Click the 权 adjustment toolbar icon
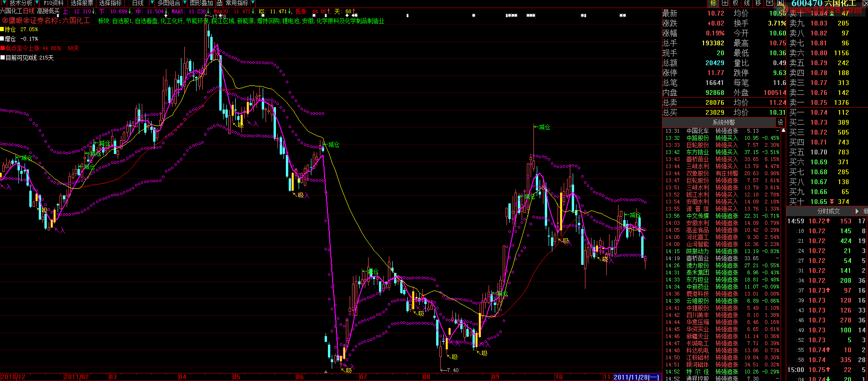 click(736, 3)
